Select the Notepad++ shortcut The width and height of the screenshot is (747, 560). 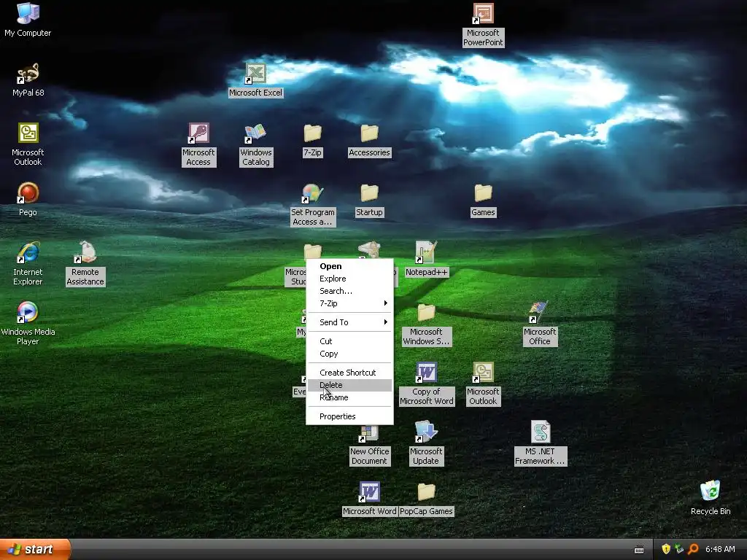coord(426,260)
